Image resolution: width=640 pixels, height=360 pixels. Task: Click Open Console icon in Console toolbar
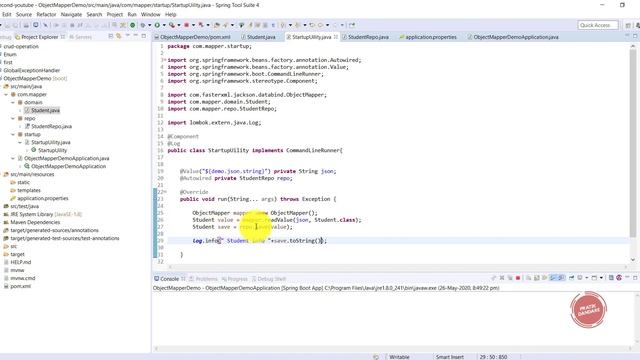coord(594,278)
